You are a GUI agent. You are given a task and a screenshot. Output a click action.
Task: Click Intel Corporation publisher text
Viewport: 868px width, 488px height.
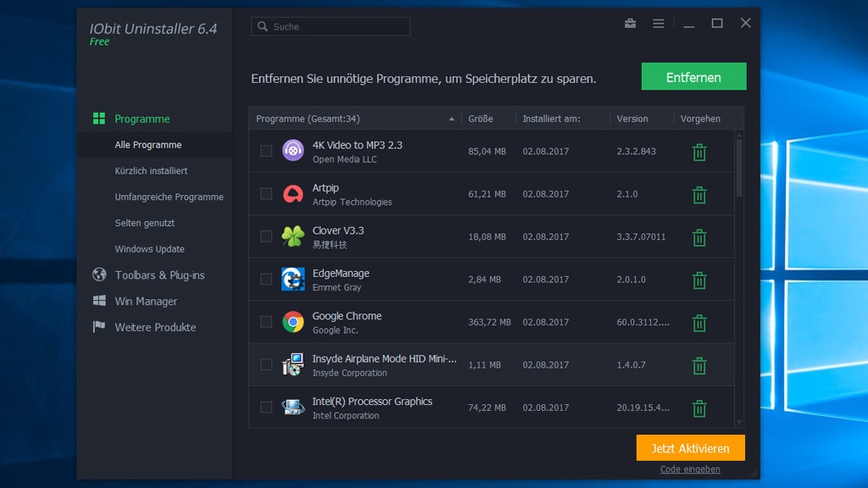pyautogui.click(x=346, y=415)
